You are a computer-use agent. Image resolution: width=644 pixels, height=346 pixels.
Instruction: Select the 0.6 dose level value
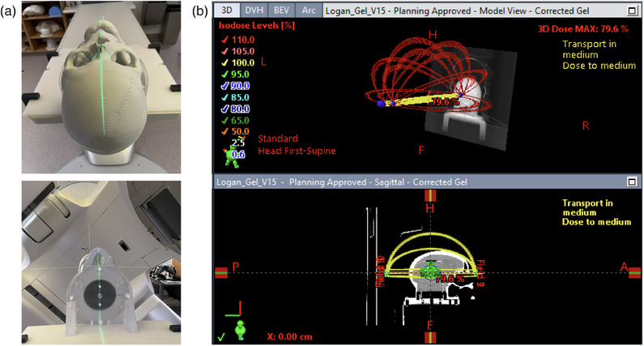pos(238,155)
